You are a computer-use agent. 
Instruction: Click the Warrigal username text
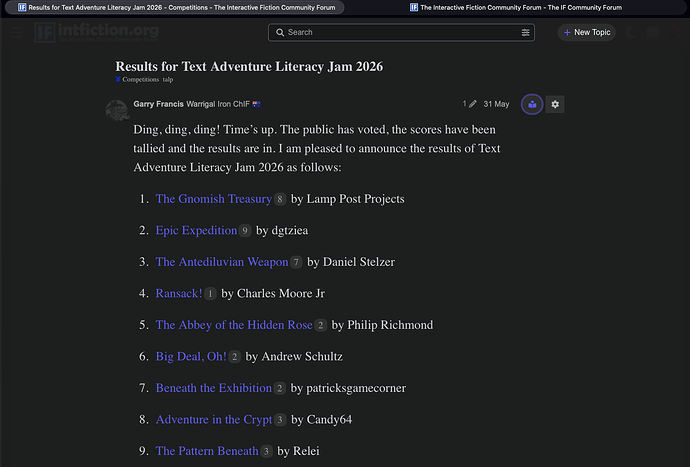(201, 104)
